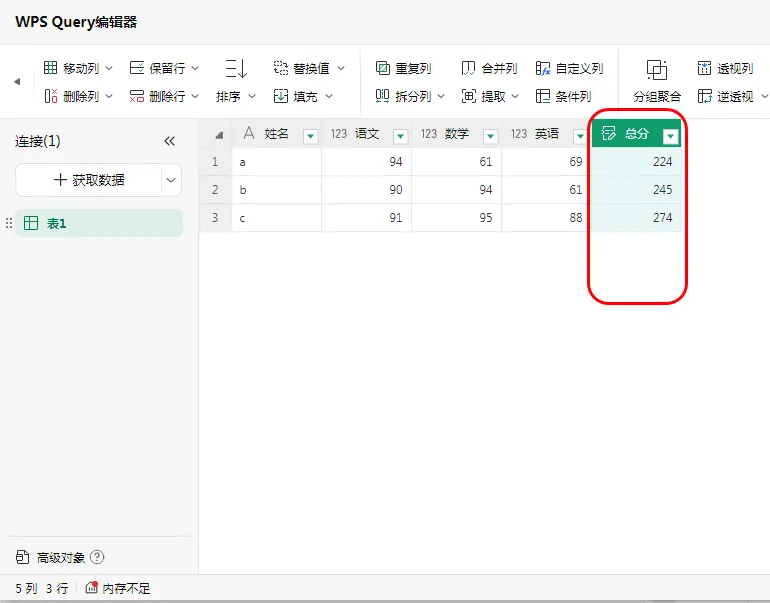
Task: Open the 英语 column filter dropdown
Action: click(x=580, y=136)
